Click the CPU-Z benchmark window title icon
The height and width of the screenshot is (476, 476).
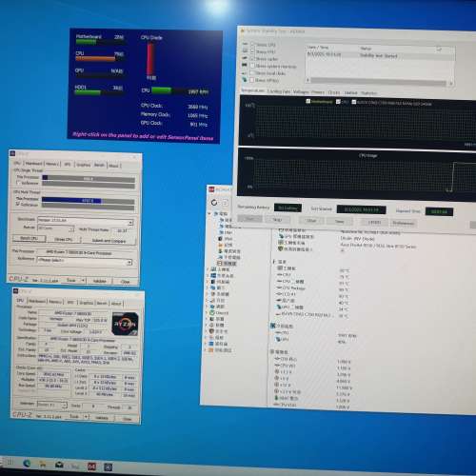[13, 154]
